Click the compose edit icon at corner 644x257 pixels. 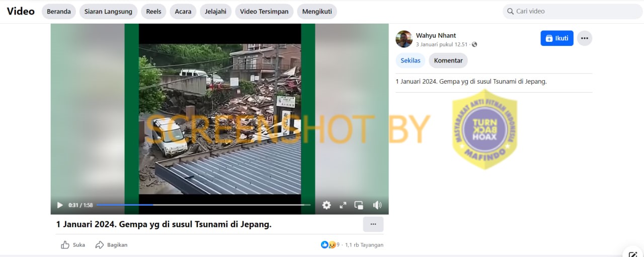tap(633, 253)
